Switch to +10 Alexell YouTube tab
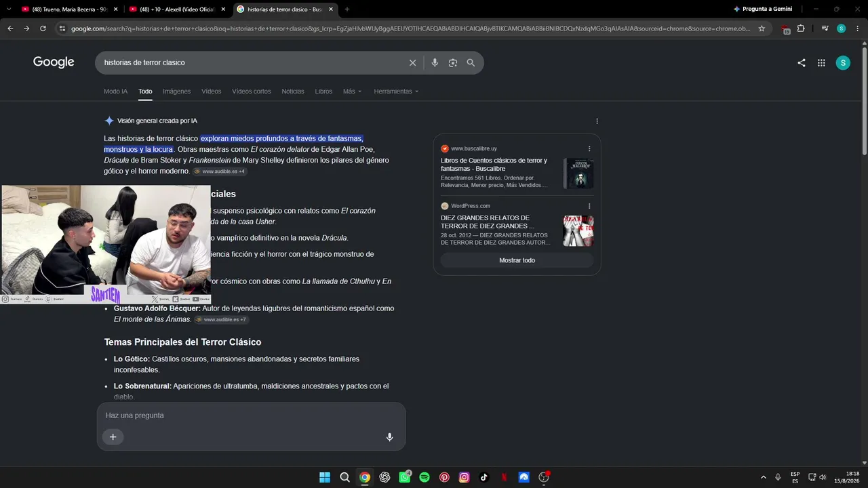The image size is (868, 488). point(178,9)
